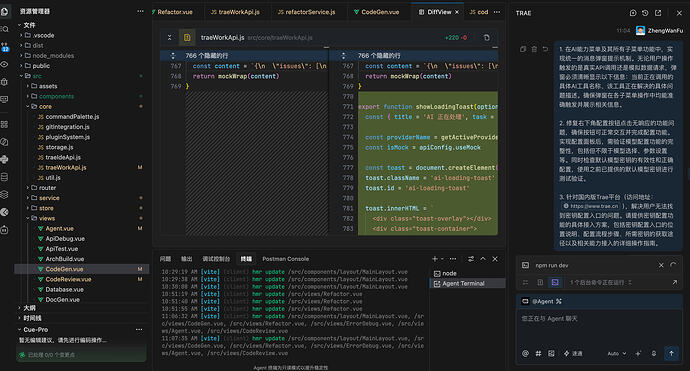Switch to the traeWorkApi.js editor tab

point(235,12)
